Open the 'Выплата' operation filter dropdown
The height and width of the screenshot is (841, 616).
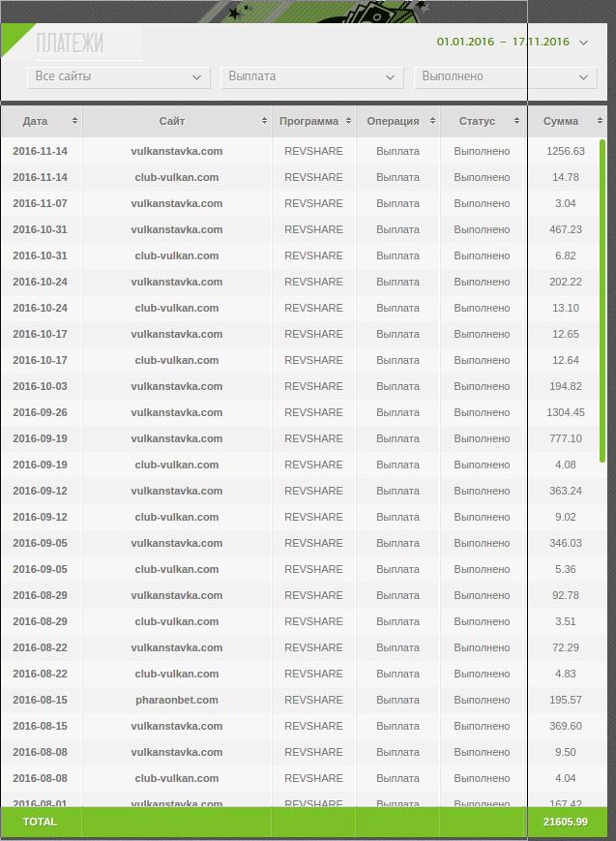(x=312, y=77)
